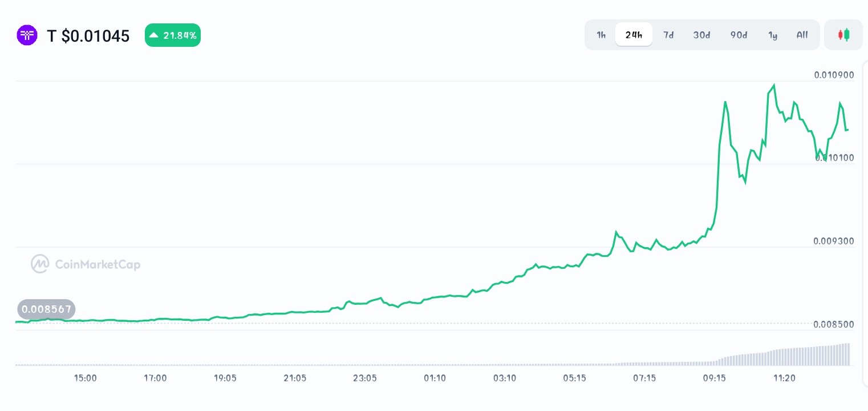Click the 19:05 time axis label
The image size is (868, 411).
pos(225,378)
